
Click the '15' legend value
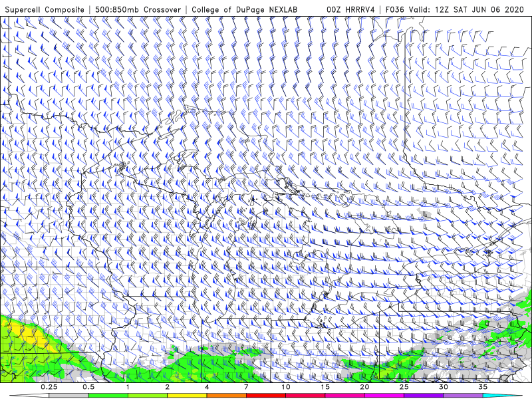pyautogui.click(x=325, y=387)
